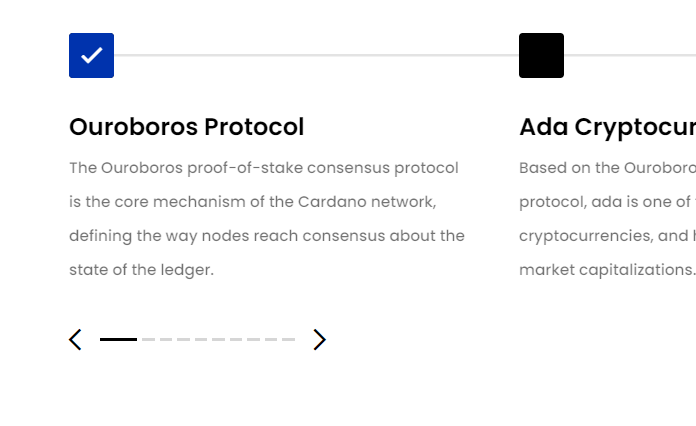Select the eighth slide indicator dash
Image resolution: width=696 pixels, height=426 pixels.
[253, 339]
